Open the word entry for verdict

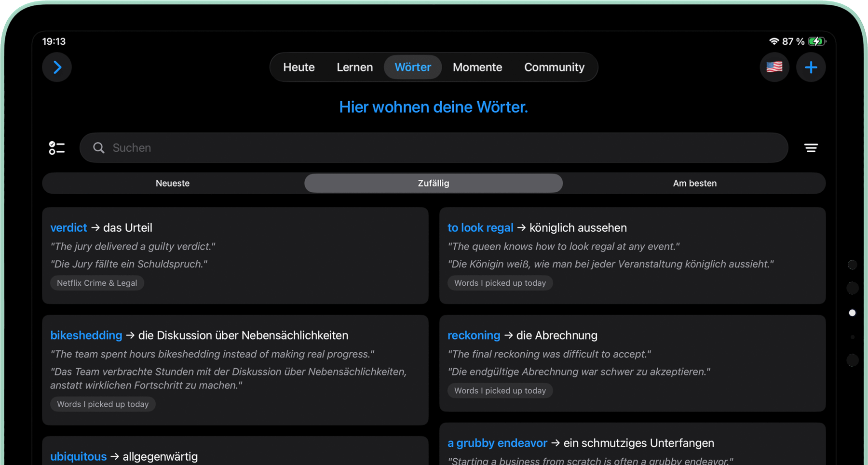[x=69, y=227]
